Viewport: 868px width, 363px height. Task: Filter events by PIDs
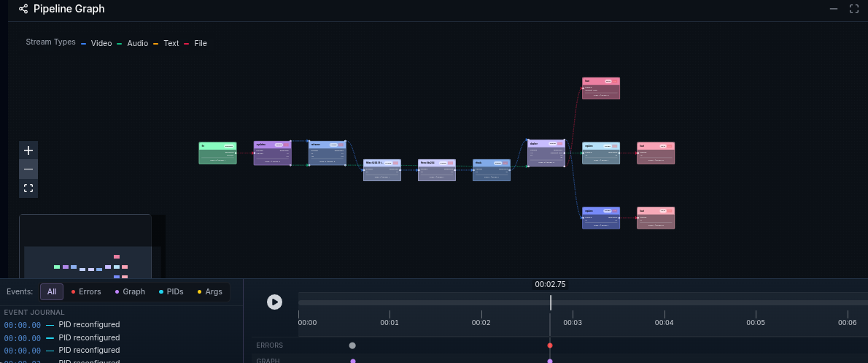[171, 291]
